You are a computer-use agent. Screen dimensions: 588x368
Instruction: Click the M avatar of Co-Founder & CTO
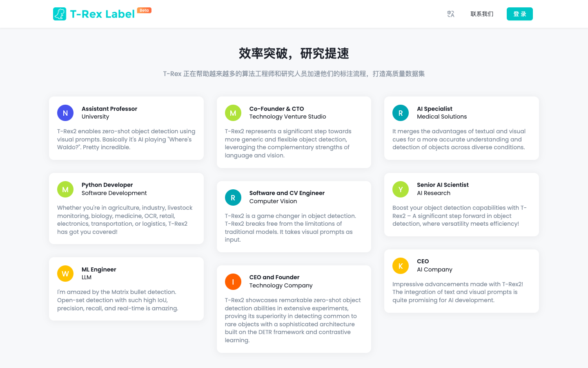click(x=233, y=113)
